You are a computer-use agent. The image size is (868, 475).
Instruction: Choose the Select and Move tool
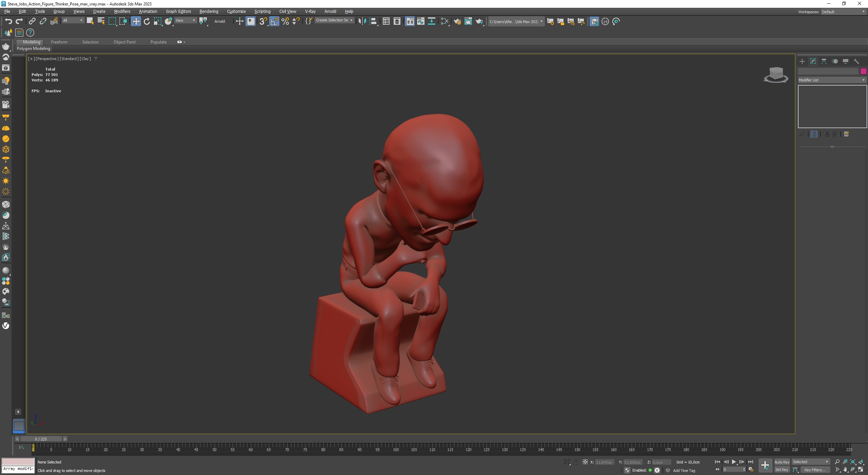pyautogui.click(x=136, y=21)
